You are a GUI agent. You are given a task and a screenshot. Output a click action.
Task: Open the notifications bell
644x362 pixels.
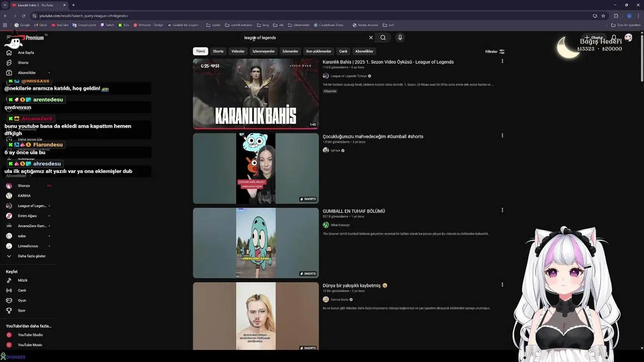click(614, 38)
